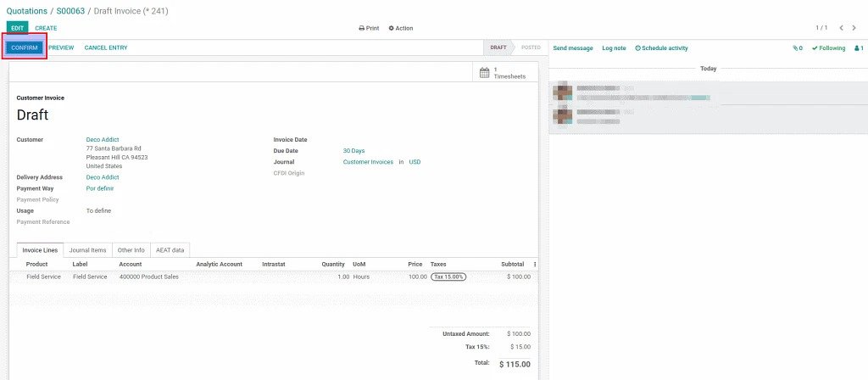Open Quotations breadcrumb link

[x=27, y=10]
